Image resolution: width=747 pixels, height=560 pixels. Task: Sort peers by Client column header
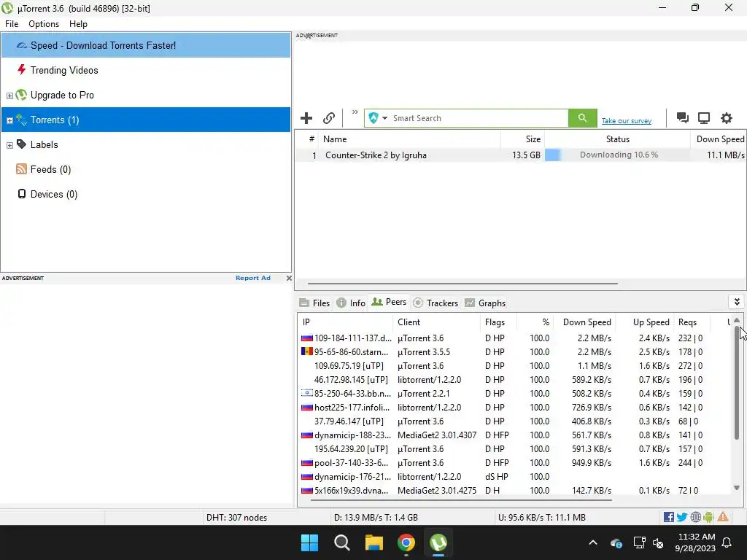[x=436, y=322]
